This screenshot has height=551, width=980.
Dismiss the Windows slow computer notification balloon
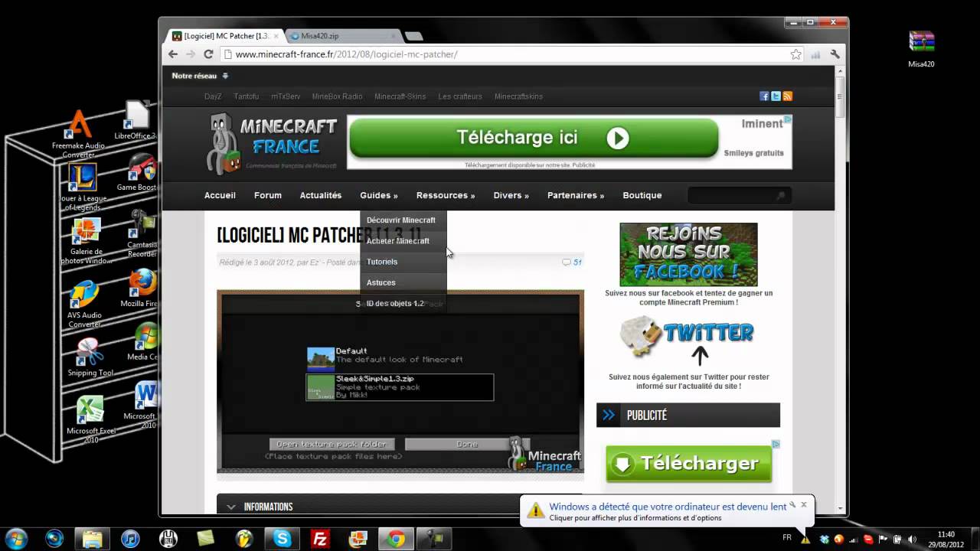click(x=804, y=505)
